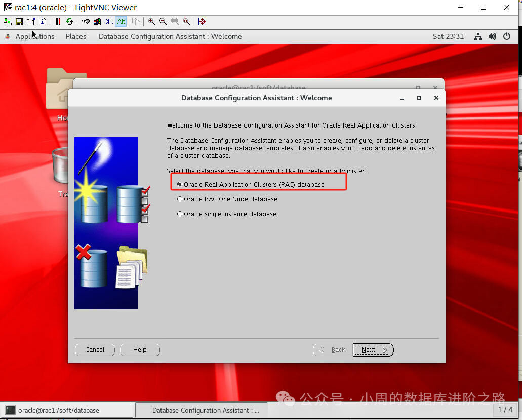Click the Transfer files icon
The width and height of the screenshot is (522, 420).
(x=136, y=22)
